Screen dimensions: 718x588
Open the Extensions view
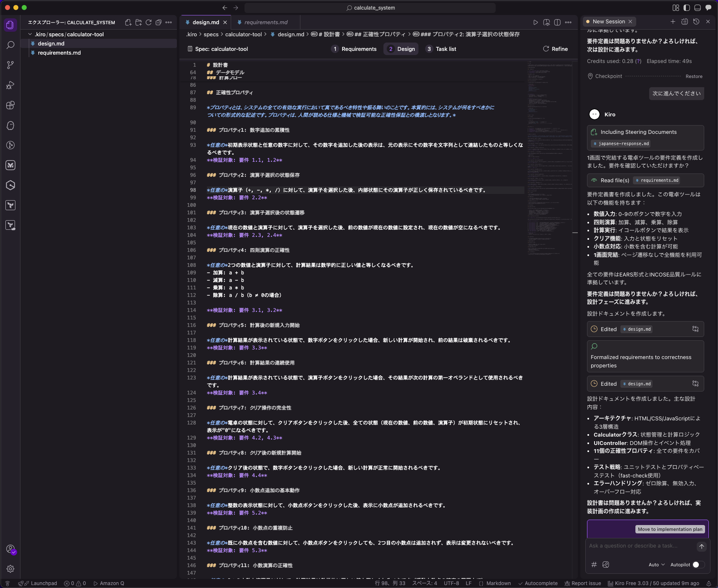coord(10,106)
